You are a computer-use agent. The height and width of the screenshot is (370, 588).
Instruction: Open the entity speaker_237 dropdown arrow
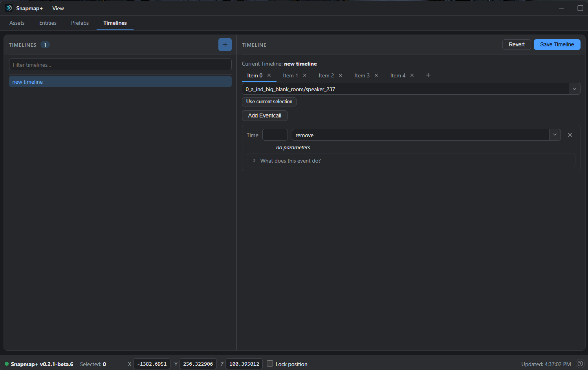click(575, 89)
